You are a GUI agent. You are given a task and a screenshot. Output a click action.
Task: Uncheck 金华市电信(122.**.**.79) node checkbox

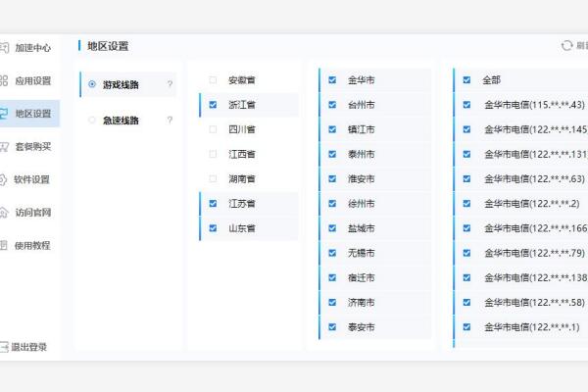pyautogui.click(x=466, y=253)
